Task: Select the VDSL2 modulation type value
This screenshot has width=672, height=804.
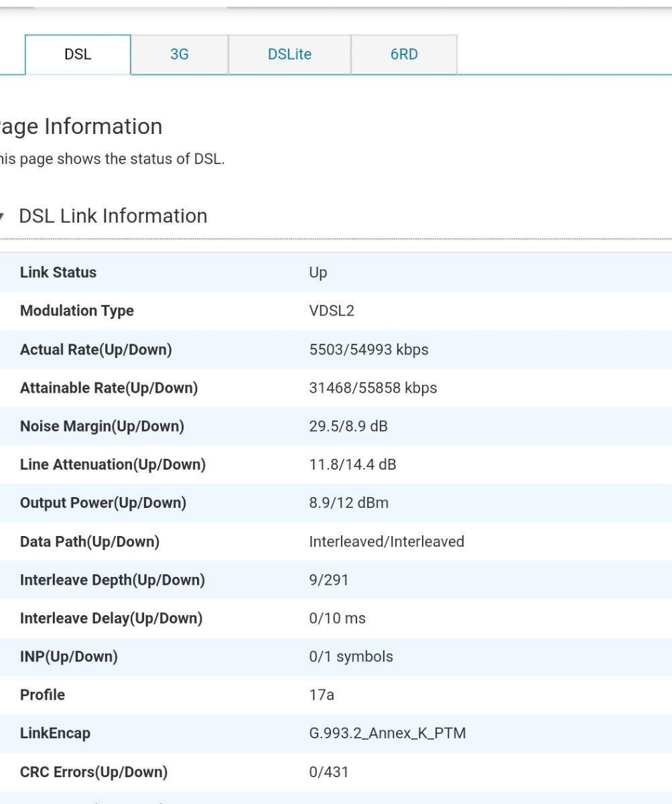Action: click(x=332, y=311)
